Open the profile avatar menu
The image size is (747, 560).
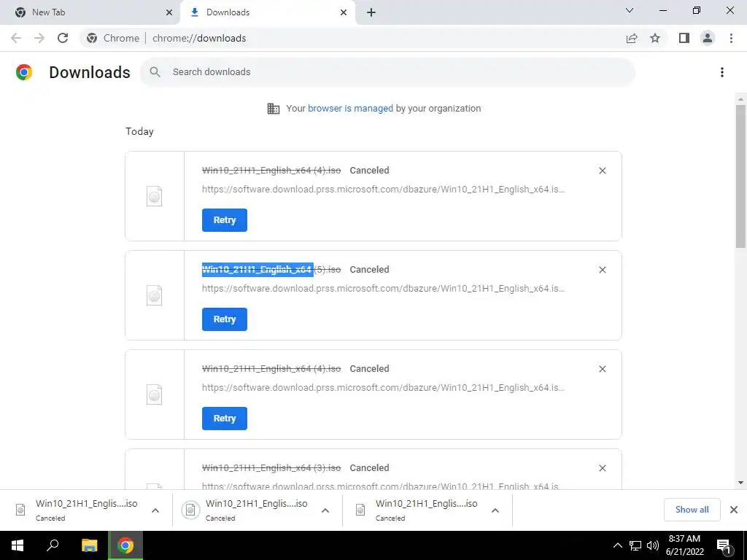708,38
